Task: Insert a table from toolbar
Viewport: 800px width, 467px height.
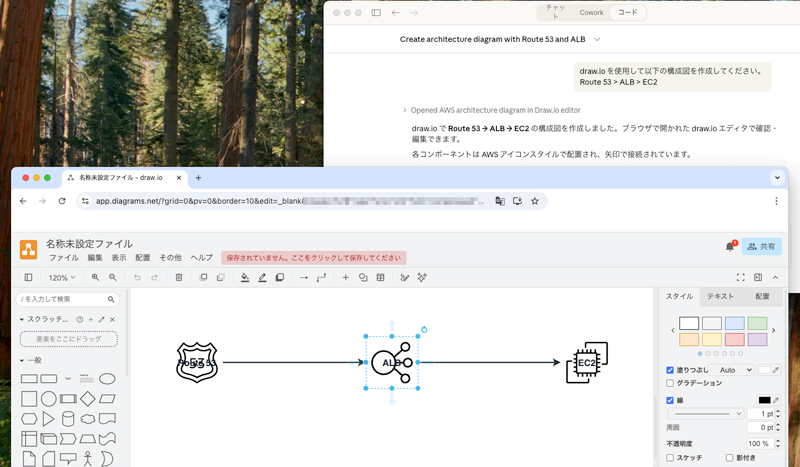Action: point(381,277)
